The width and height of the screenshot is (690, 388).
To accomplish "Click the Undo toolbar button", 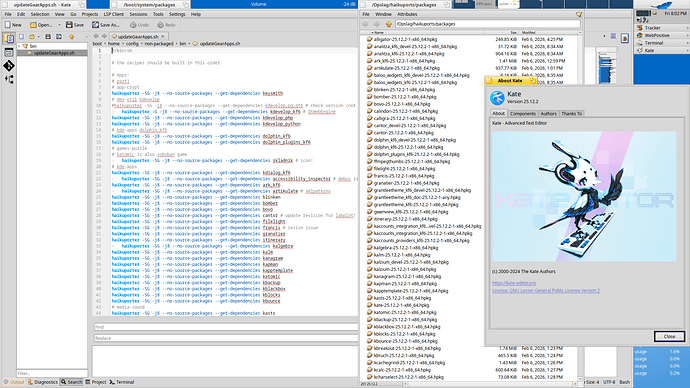I will (139, 25).
